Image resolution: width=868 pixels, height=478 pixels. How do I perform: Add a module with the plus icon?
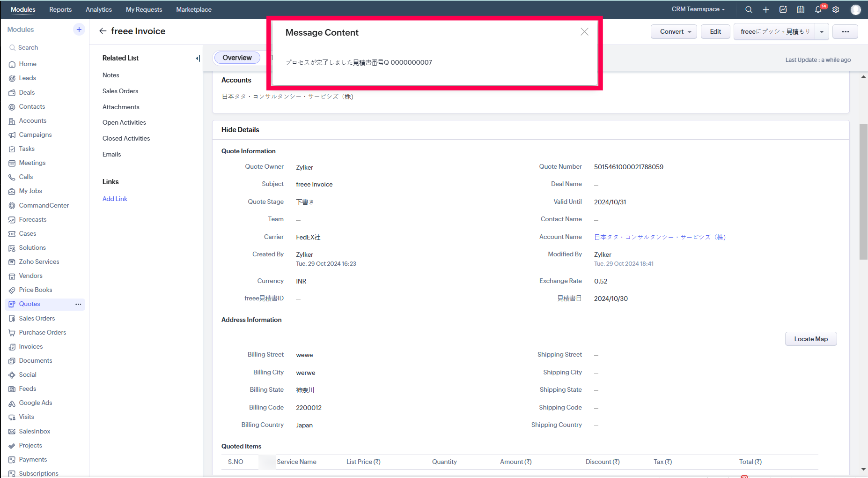[79, 30]
